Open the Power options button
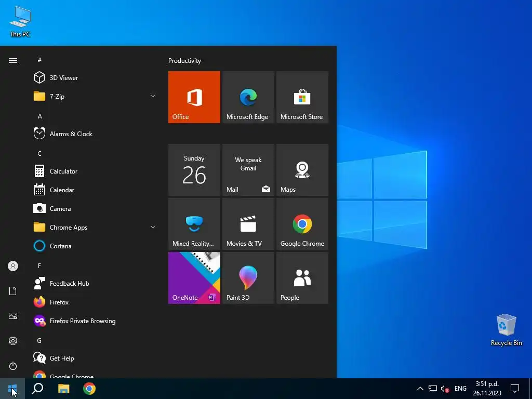Image resolution: width=532 pixels, height=399 pixels. pos(13,366)
